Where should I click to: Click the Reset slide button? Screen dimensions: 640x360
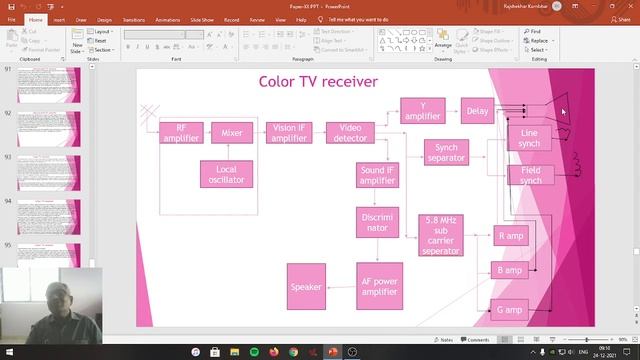[x=97, y=41]
